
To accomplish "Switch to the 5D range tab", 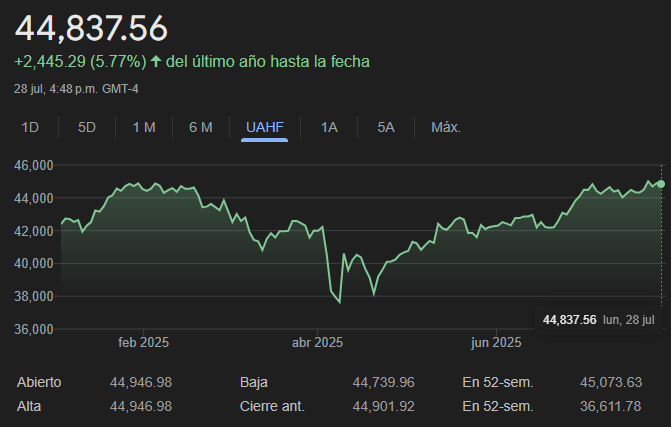I will 87,127.
